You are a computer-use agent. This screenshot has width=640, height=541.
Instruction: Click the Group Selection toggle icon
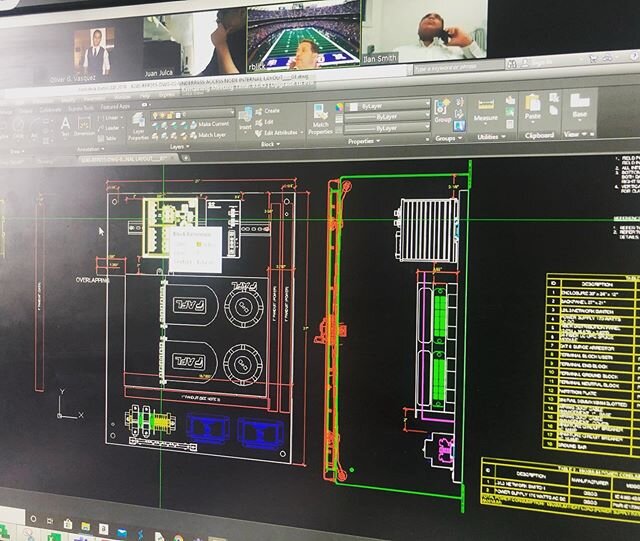click(459, 125)
